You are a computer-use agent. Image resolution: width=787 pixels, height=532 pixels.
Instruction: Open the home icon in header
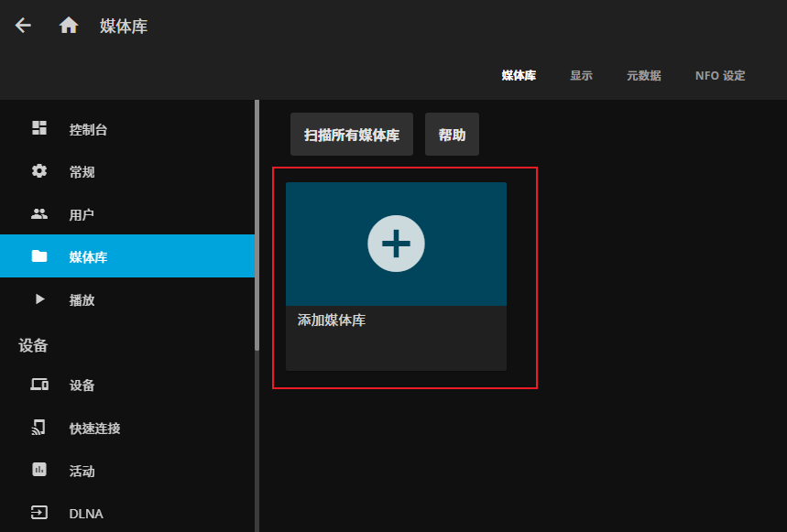pyautogui.click(x=69, y=25)
